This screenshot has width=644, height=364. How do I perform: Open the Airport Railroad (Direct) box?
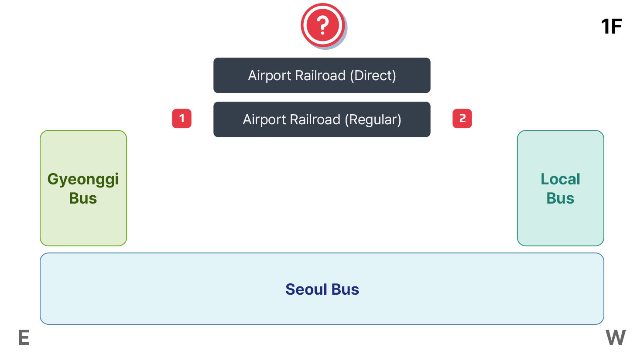coord(322,75)
